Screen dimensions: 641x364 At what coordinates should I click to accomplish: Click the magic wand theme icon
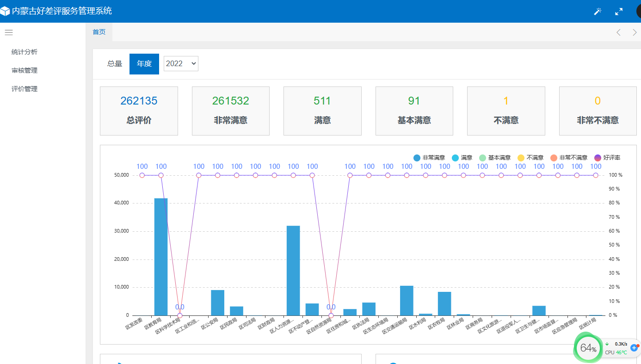pos(598,12)
